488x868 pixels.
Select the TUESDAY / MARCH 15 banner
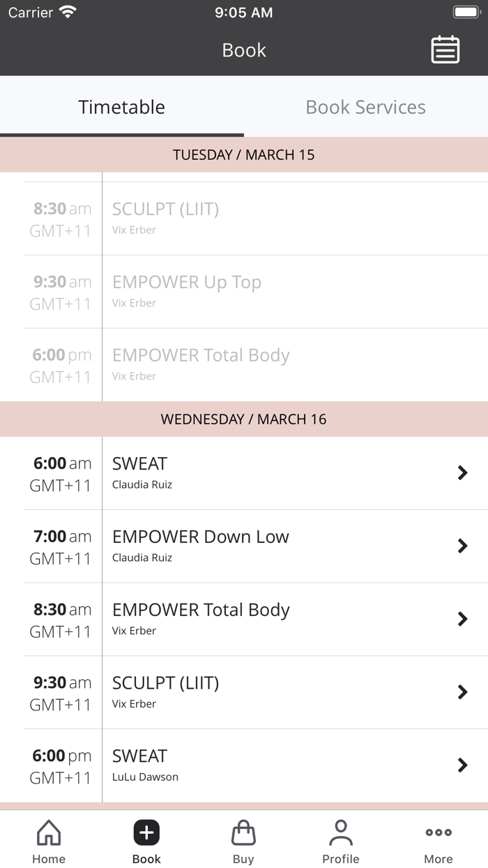244,154
